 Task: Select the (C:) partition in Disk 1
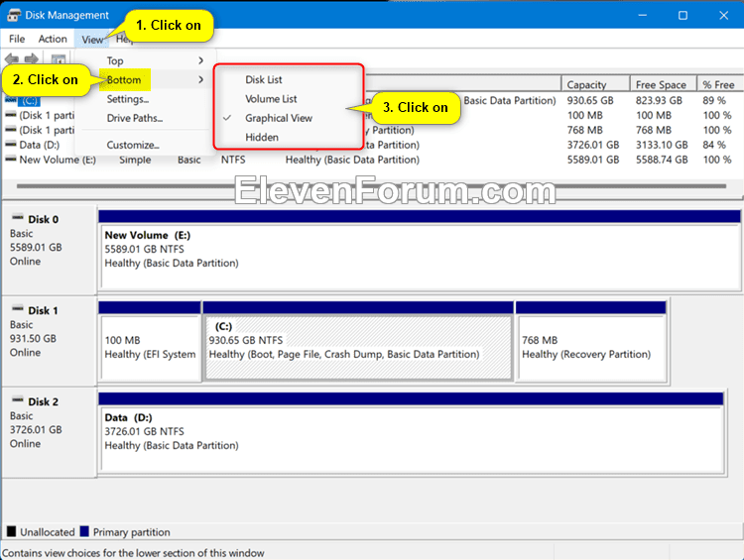point(358,341)
